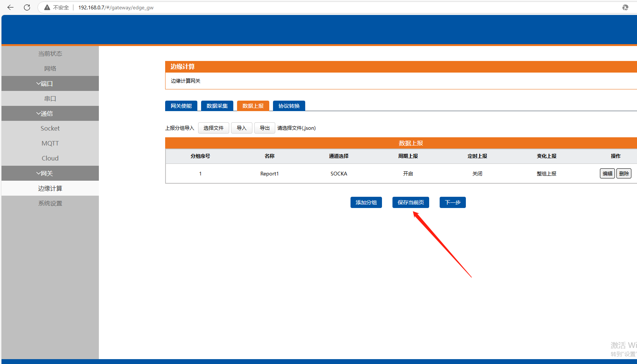
Task: Open MQTT in the sidebar
Action: (50, 143)
